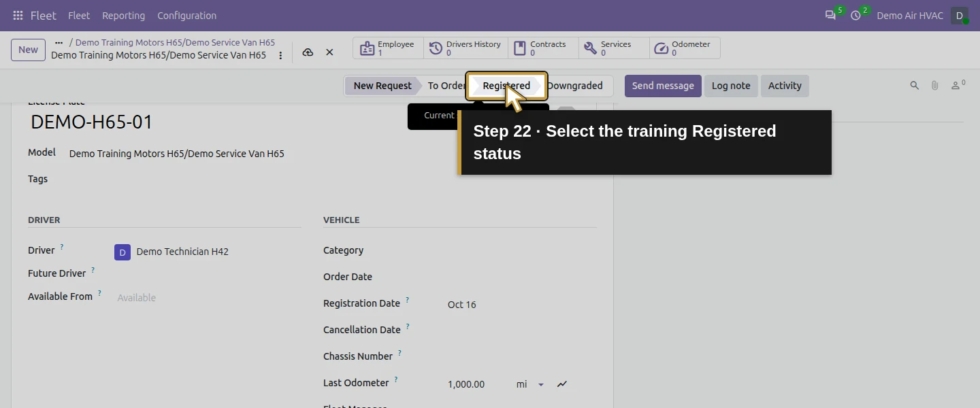Open Drivers History smart button
Viewport: 980px width, 408px height.
click(x=465, y=48)
